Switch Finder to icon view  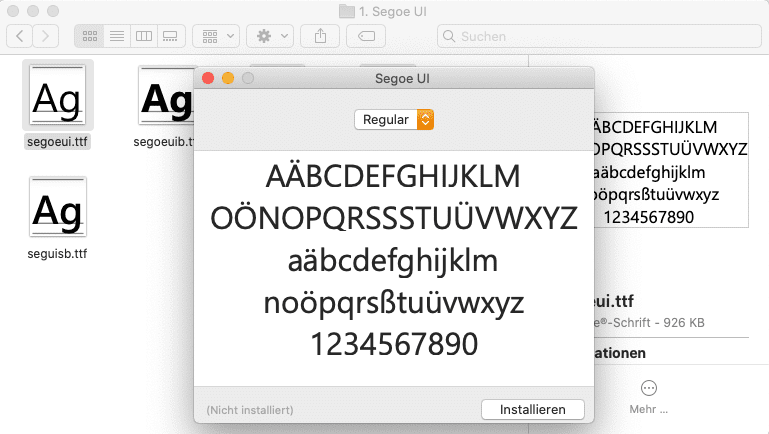point(89,36)
